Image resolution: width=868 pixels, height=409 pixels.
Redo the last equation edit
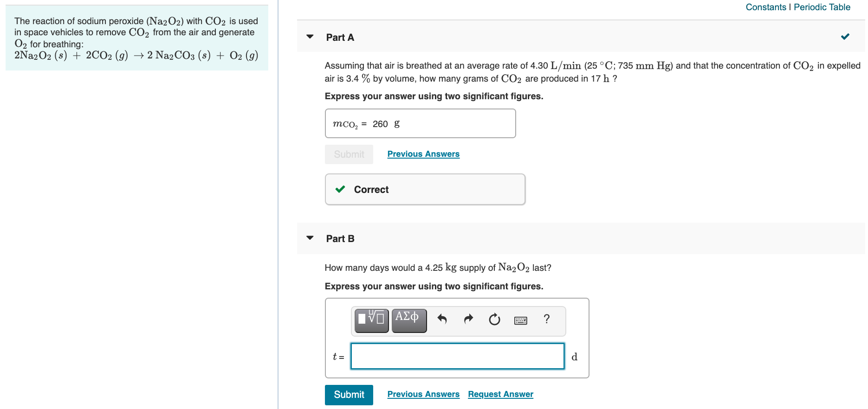[x=468, y=320]
